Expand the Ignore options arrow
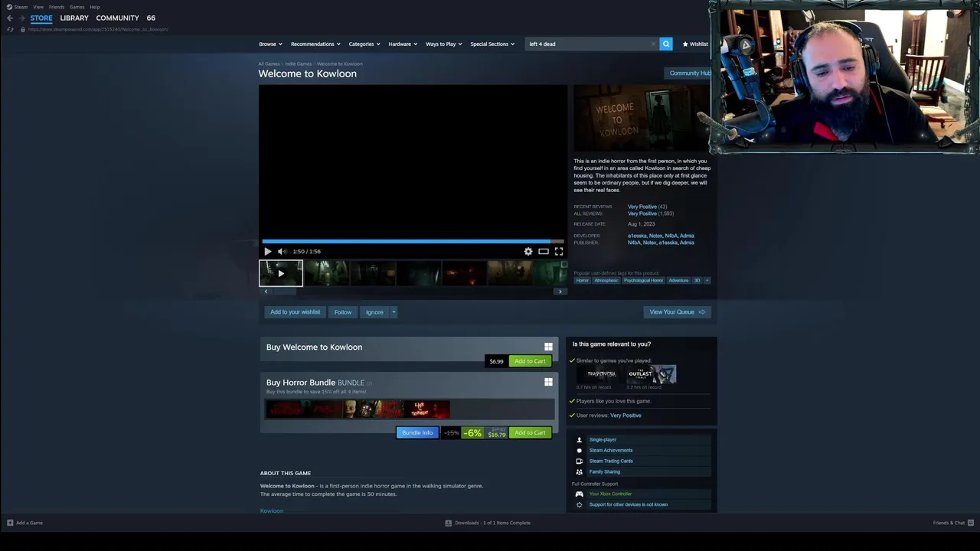The image size is (980, 551). (394, 311)
